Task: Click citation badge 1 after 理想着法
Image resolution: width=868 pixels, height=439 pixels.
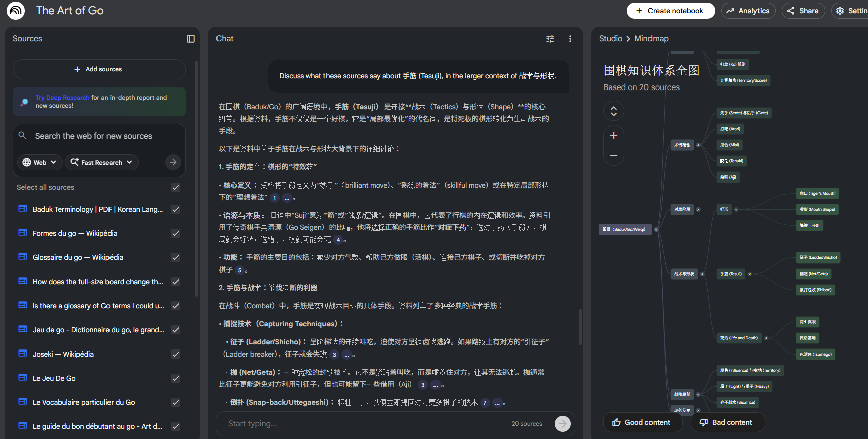Action: pos(275,198)
